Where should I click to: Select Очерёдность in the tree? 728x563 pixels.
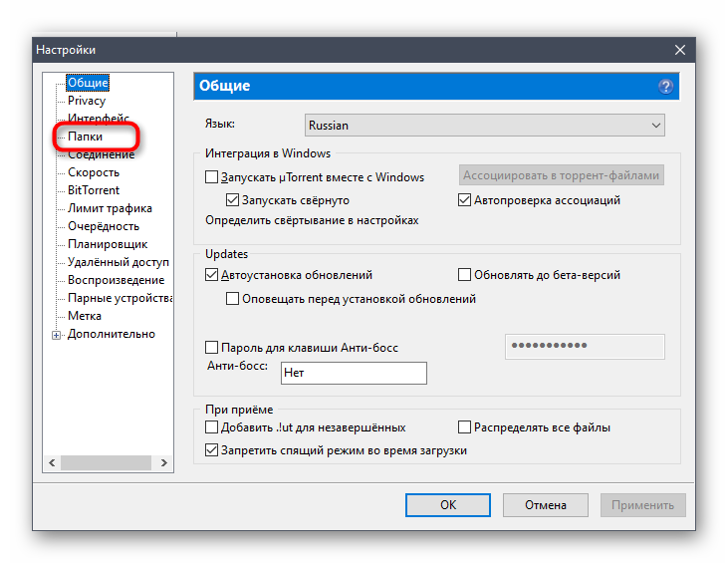coord(104,226)
